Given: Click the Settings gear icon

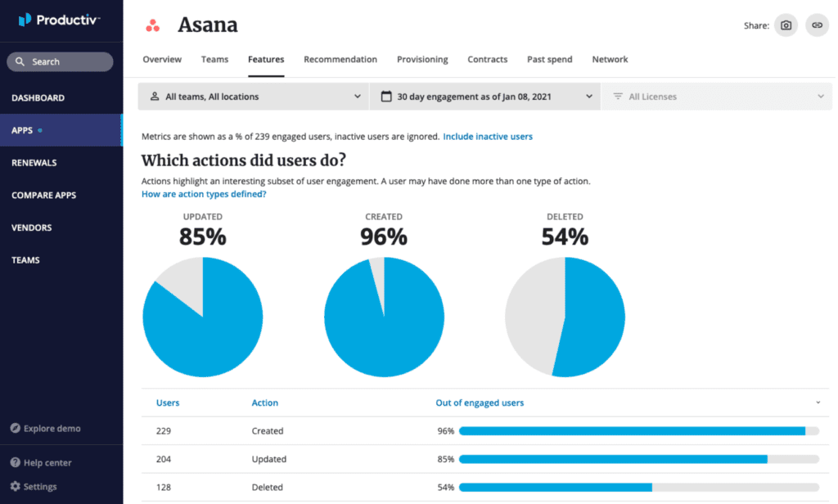Looking at the screenshot, I should pos(16,486).
